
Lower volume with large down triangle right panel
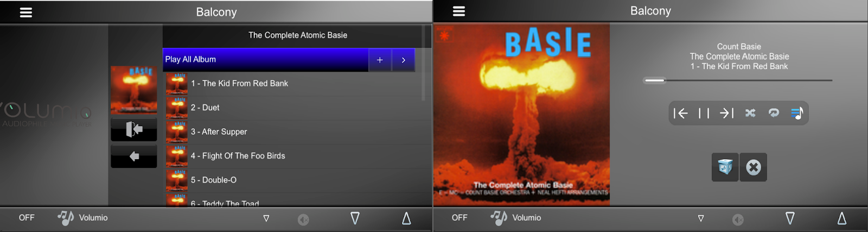790,218
